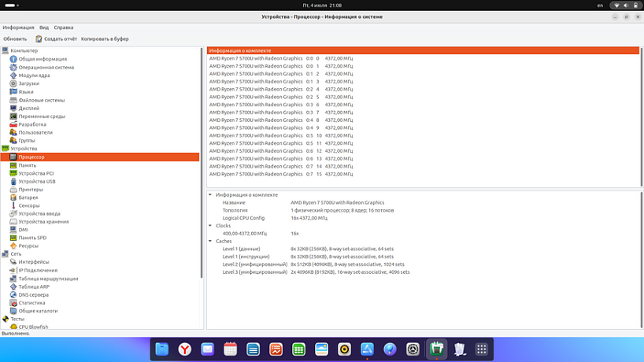Image resolution: width=644 pixels, height=362 pixels.
Task: Click the Создать отчёт toolbar icon
Action: (x=39, y=39)
